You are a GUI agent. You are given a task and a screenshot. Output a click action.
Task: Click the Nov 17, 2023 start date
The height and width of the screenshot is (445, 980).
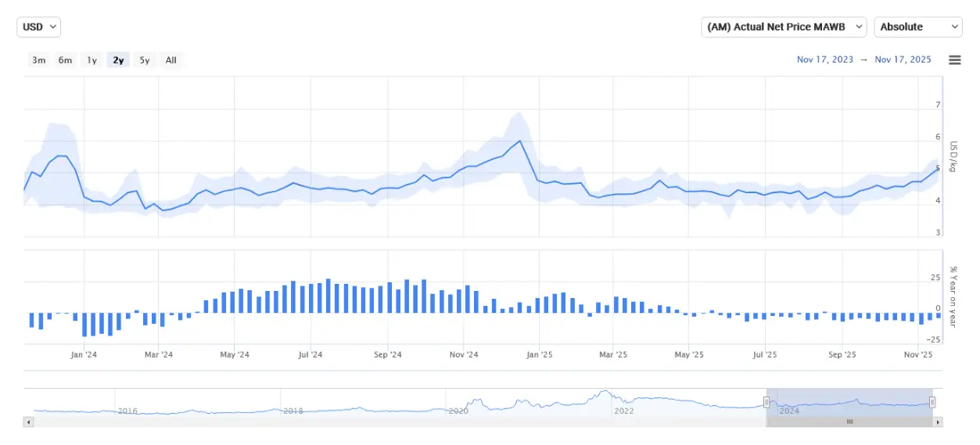click(x=824, y=60)
